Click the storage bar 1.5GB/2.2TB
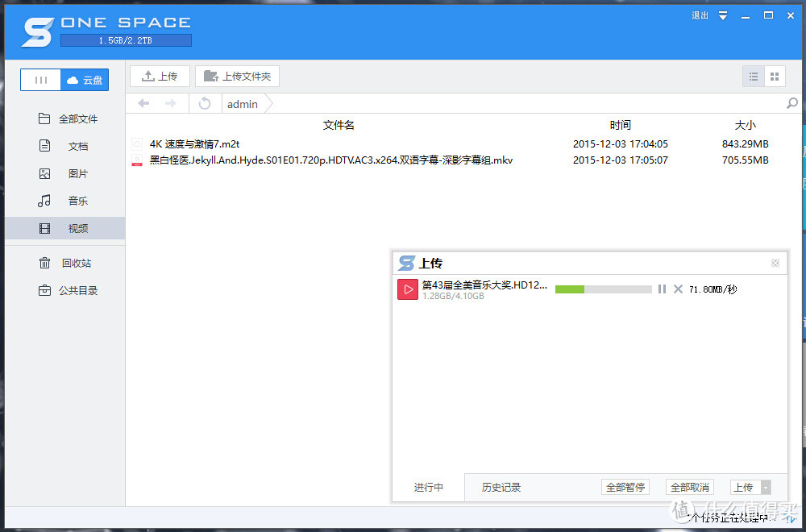 click(126, 40)
